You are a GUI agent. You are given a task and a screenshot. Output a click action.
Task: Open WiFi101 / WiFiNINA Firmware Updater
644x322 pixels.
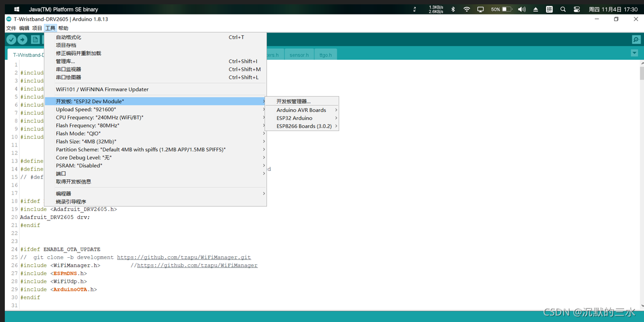[156, 89]
